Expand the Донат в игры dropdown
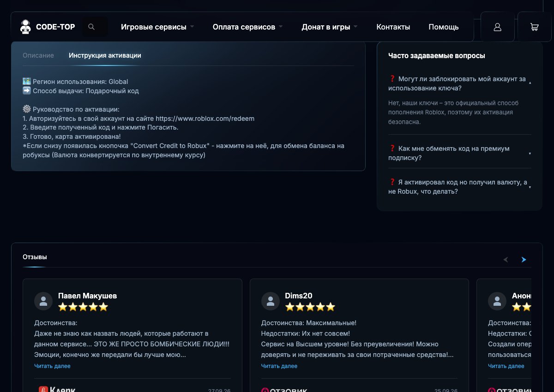 (x=330, y=27)
